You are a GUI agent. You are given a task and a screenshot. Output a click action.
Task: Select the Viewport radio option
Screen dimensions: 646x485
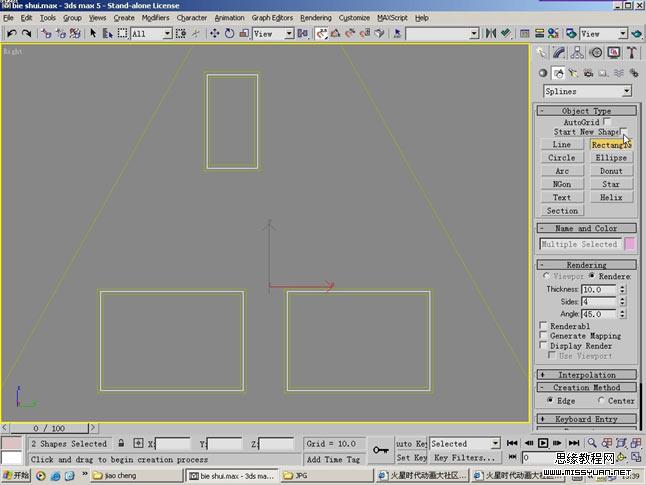pyautogui.click(x=546, y=276)
